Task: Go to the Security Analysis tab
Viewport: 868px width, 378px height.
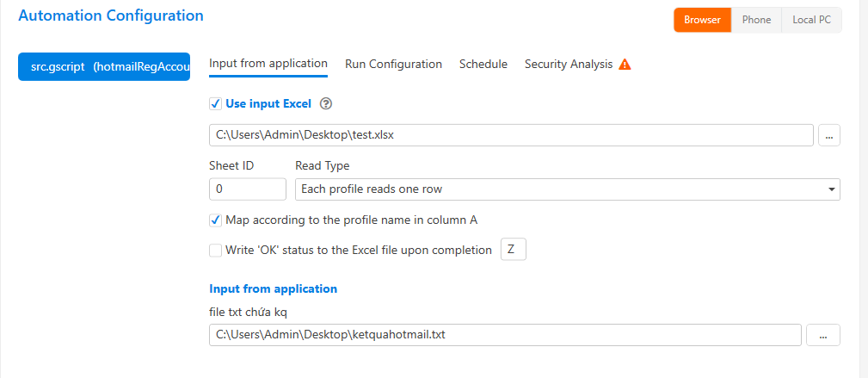Action: click(568, 65)
